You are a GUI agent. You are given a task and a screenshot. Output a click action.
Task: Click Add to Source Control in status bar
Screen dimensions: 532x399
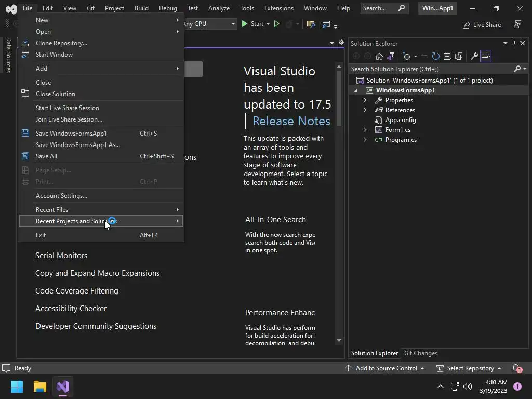click(x=385, y=368)
